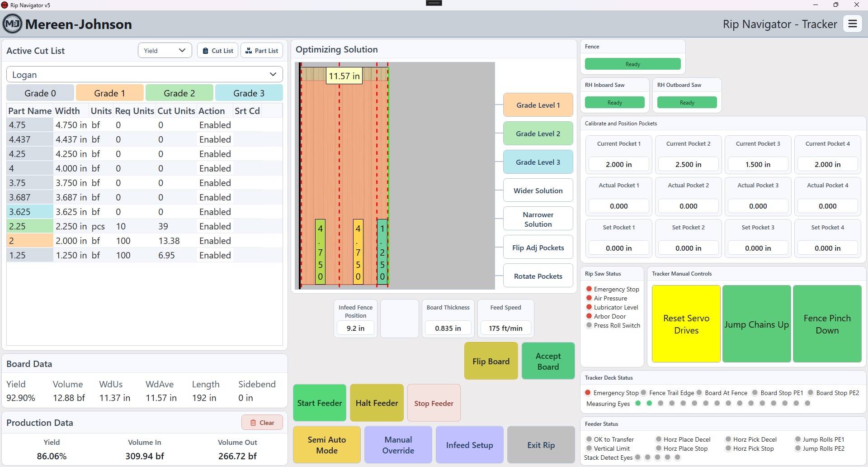
Task: Click the Req Units column header
Action: click(135, 111)
